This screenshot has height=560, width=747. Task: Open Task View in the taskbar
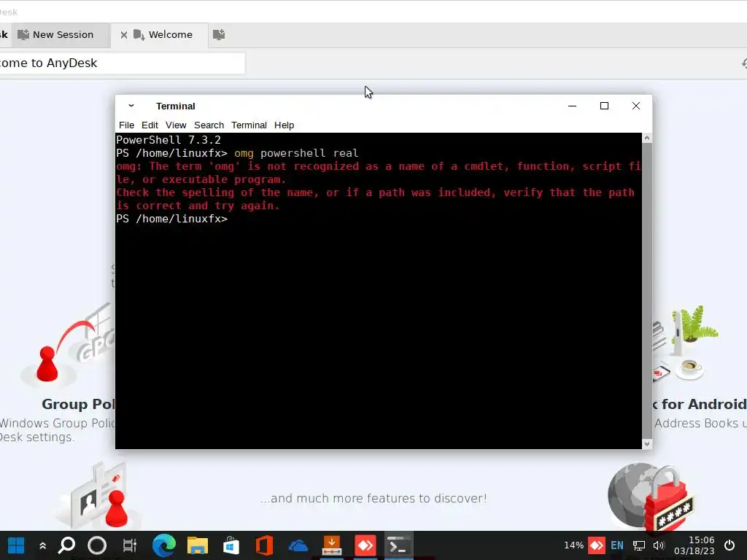(130, 545)
